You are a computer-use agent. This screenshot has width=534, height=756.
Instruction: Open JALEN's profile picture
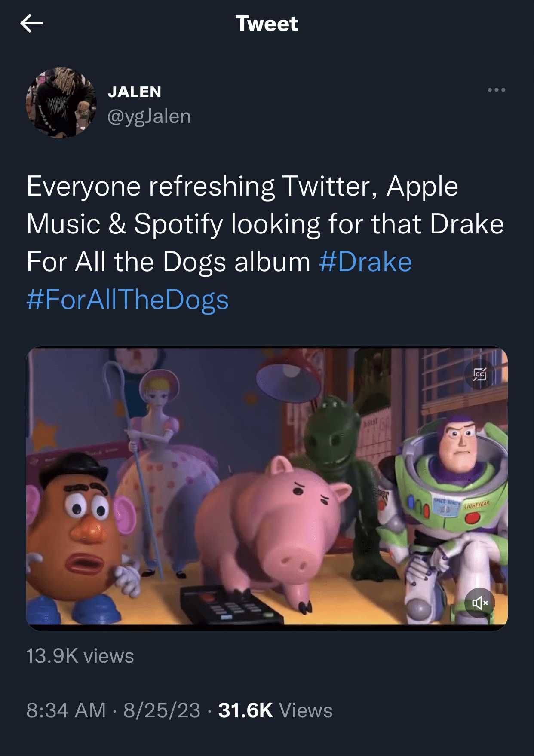coord(61,103)
